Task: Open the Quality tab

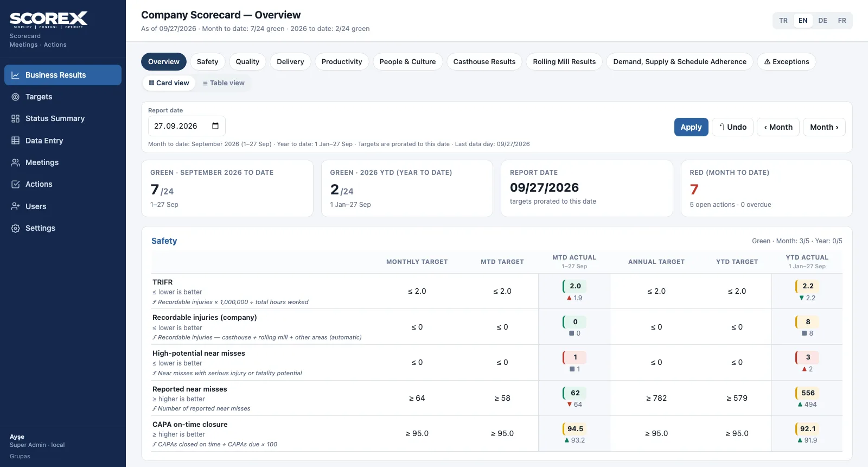Action: 247,62
